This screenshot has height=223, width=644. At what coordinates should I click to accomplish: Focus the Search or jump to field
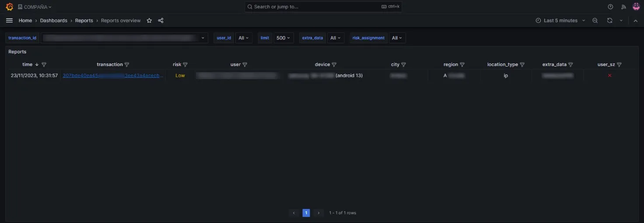(x=323, y=7)
